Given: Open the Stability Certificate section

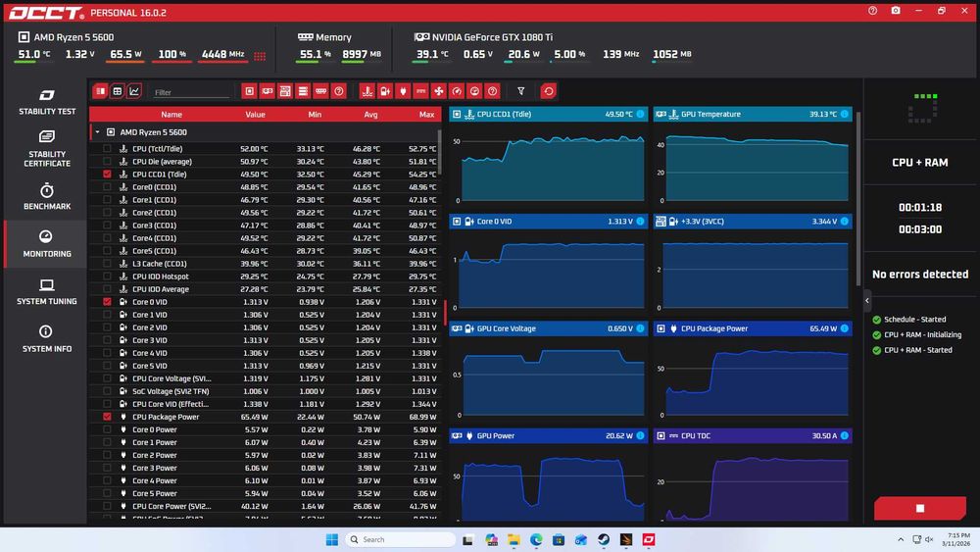Looking at the screenshot, I should [47, 149].
